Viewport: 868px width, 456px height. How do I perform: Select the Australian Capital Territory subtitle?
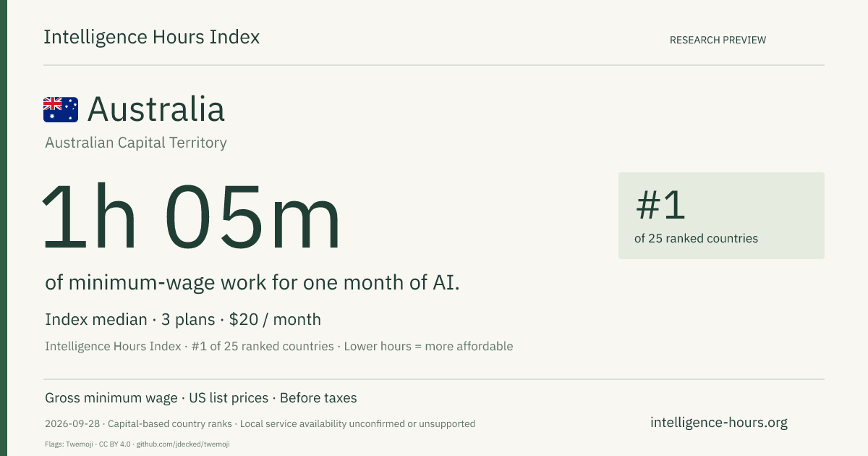[x=136, y=143]
